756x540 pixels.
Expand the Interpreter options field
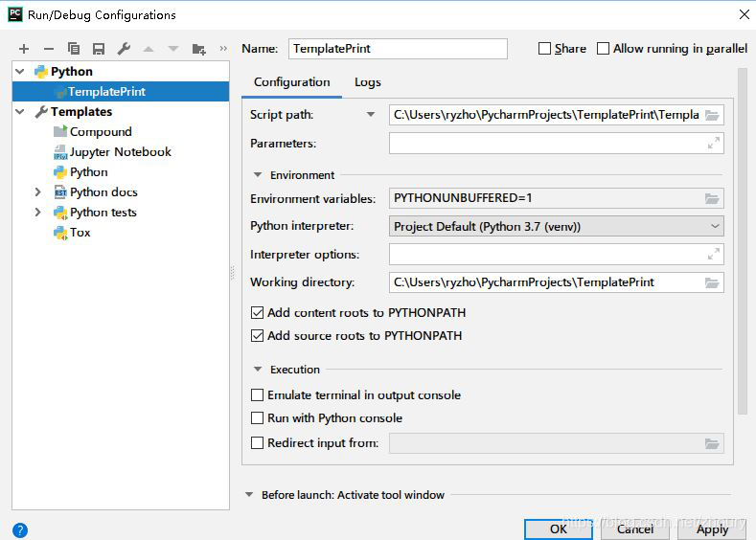click(x=714, y=254)
